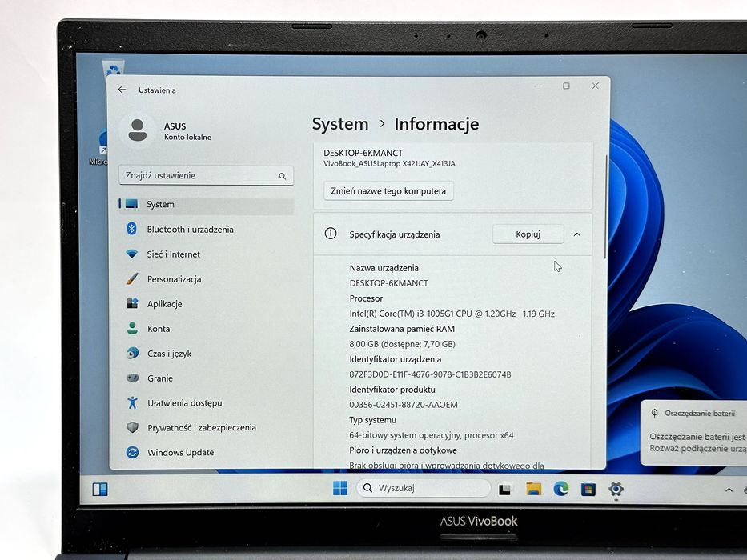Select the System monitor icon in sidebar
747x560 pixels.
click(132, 204)
